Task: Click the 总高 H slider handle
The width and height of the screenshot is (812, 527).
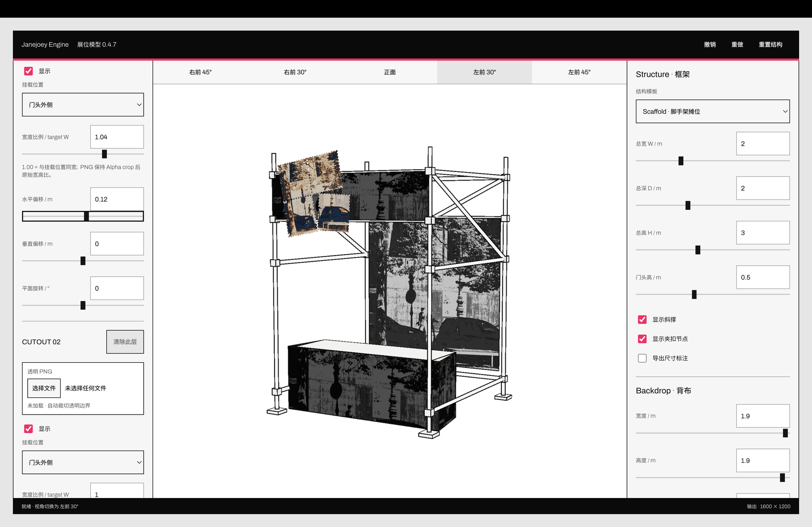Action: pyautogui.click(x=698, y=250)
